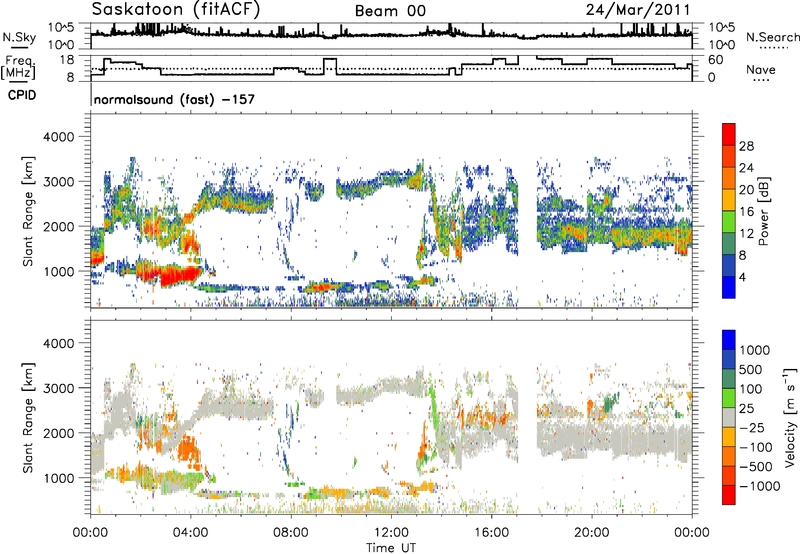The width and height of the screenshot is (800, 554).
Task: Click the '20' label on Power colorbar
Action: [x=746, y=190]
